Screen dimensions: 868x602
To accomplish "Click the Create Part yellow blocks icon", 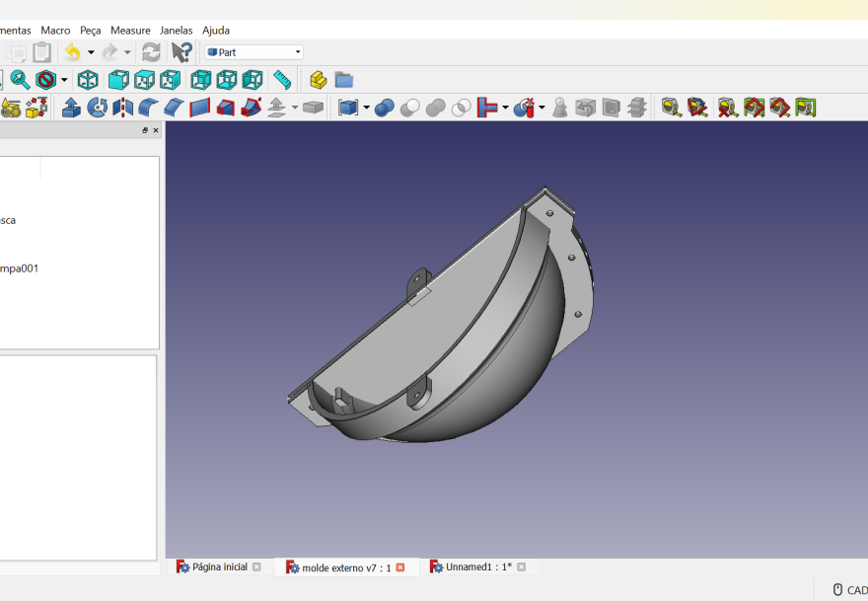I will tap(318, 80).
